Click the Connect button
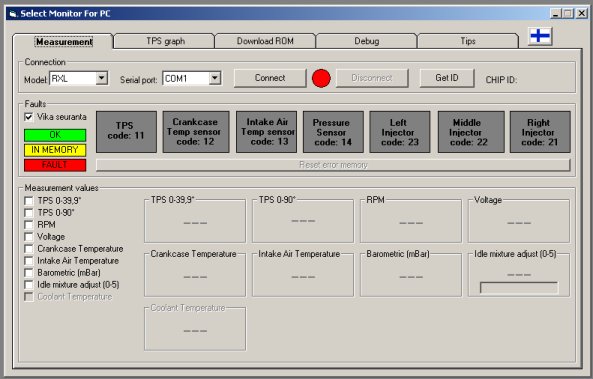Viewport: 593px width, 379px height. [270, 78]
